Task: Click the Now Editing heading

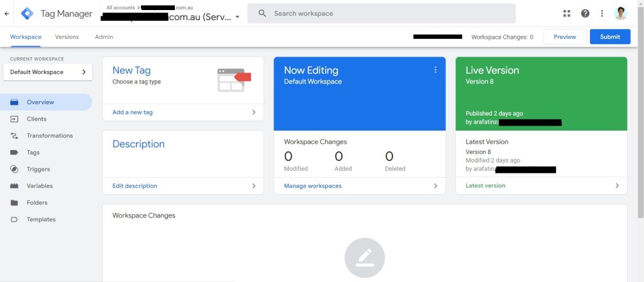Action: click(x=311, y=70)
